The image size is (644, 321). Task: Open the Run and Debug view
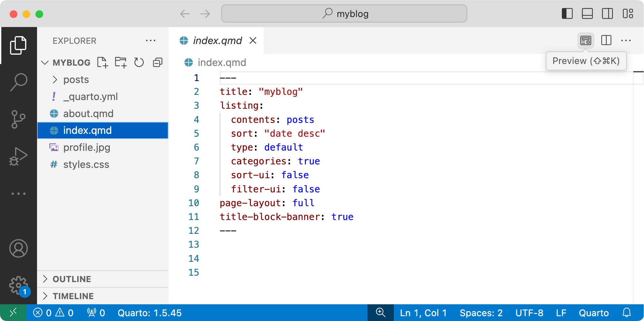pyautogui.click(x=18, y=157)
